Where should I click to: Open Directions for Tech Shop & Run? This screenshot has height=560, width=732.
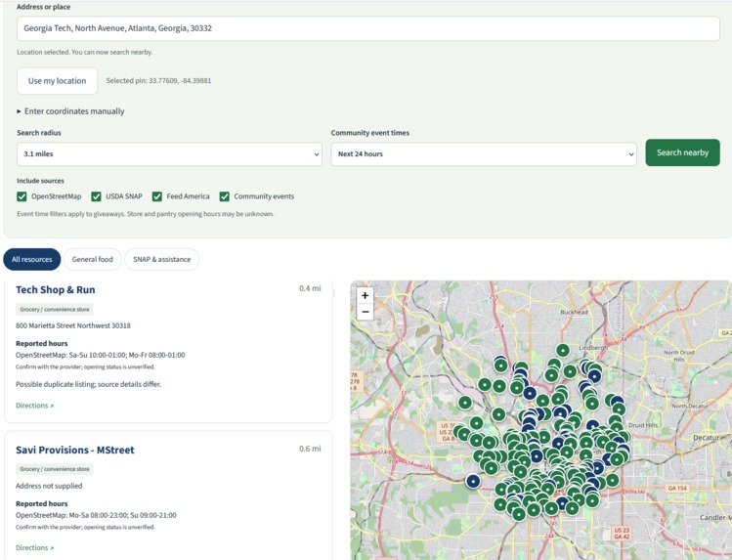pos(35,406)
